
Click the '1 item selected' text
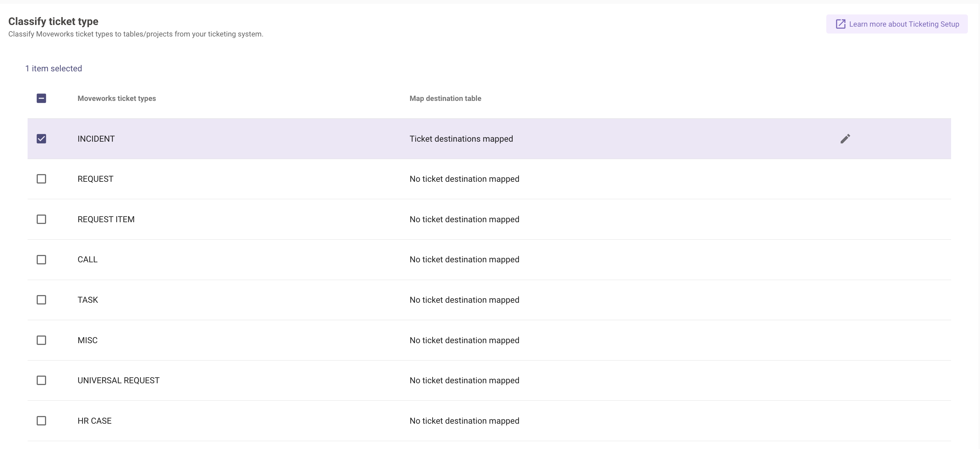tap(54, 69)
